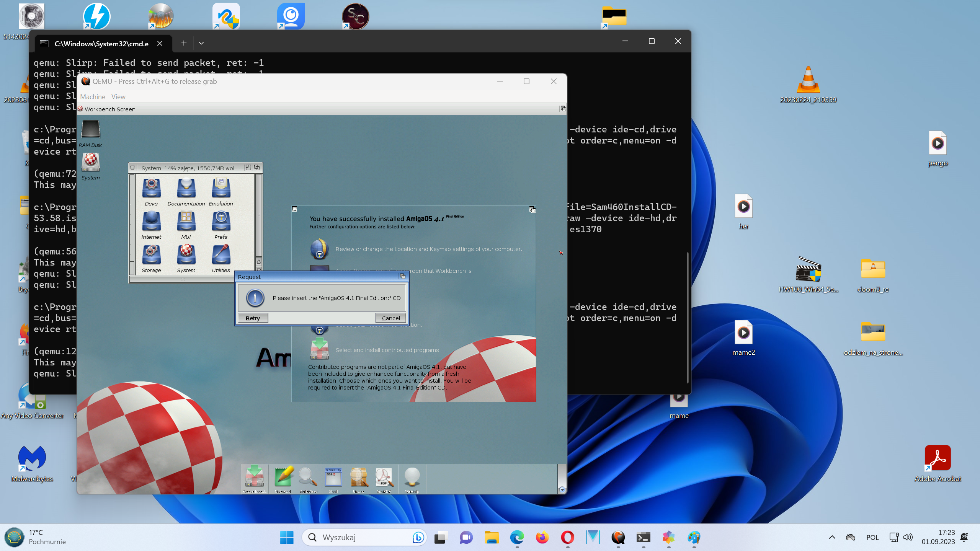
Task: Show hidden system tray icons
Action: pos(832,538)
